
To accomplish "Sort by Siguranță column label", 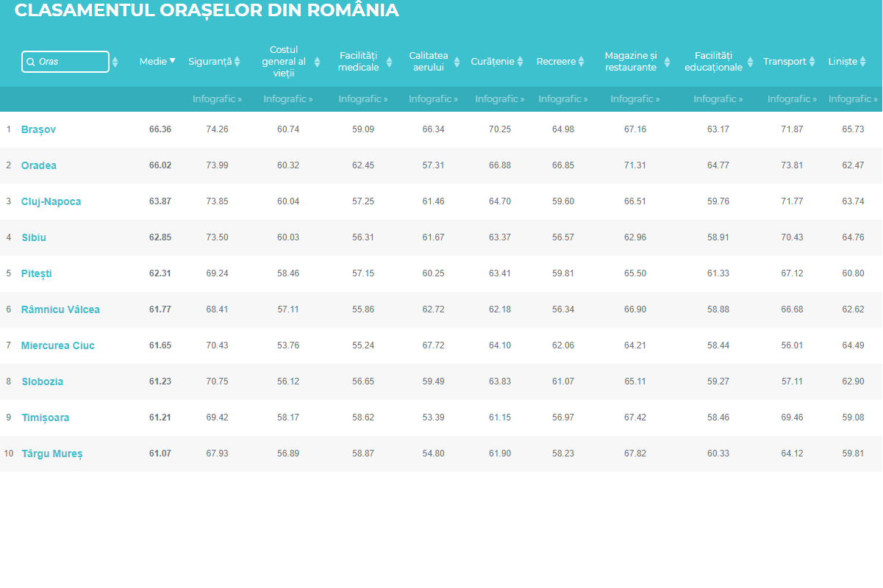I will click(210, 62).
